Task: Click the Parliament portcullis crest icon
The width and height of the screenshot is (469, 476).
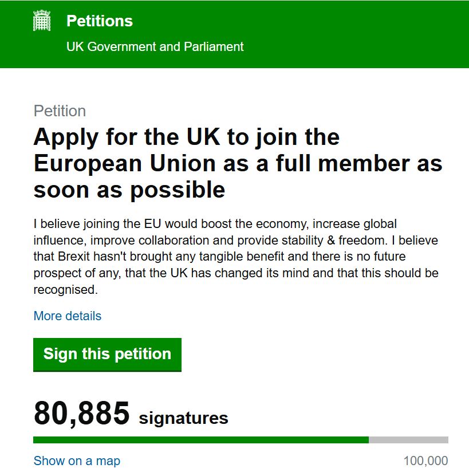Action: pyautogui.click(x=42, y=21)
